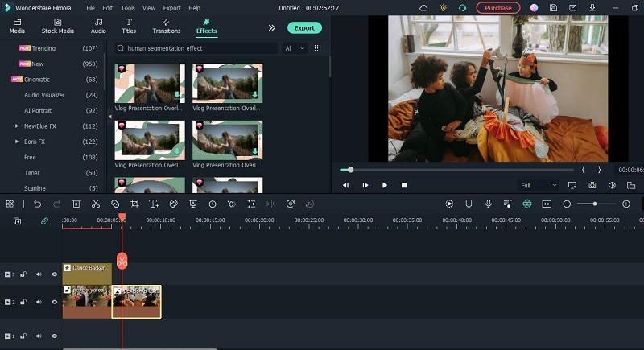Toggle lock on video track 3

[x=23, y=274]
